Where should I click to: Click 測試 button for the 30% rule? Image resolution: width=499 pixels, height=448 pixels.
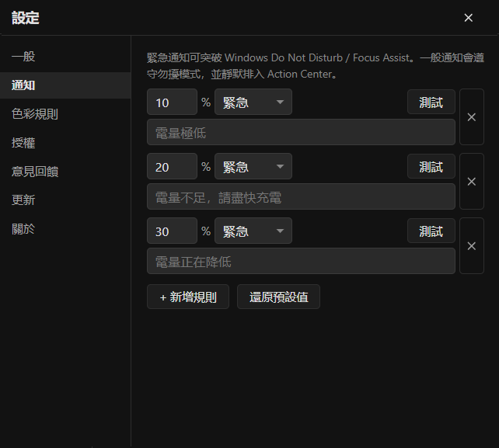click(x=431, y=231)
